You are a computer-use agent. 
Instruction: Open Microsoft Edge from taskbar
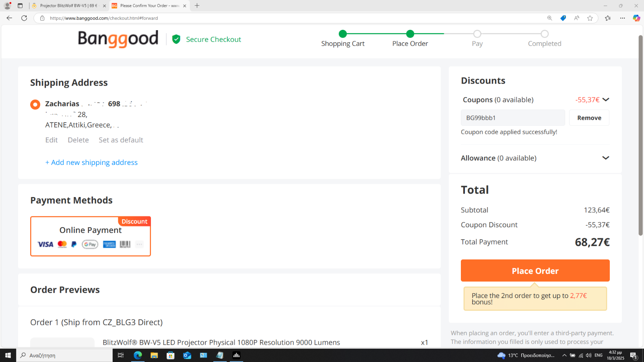(x=138, y=355)
